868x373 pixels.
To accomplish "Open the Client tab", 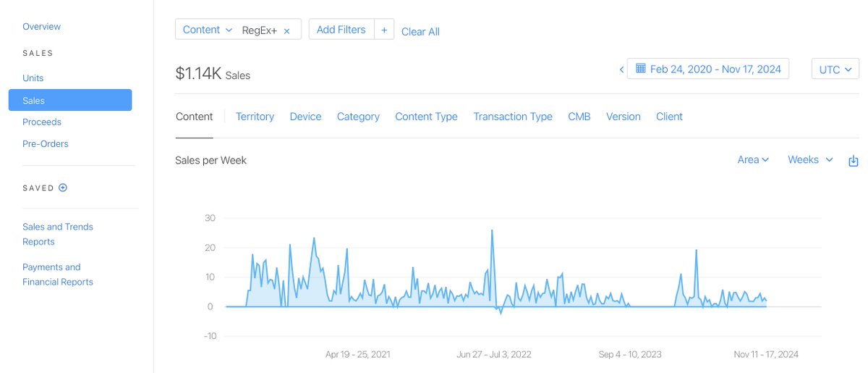I will (x=669, y=117).
